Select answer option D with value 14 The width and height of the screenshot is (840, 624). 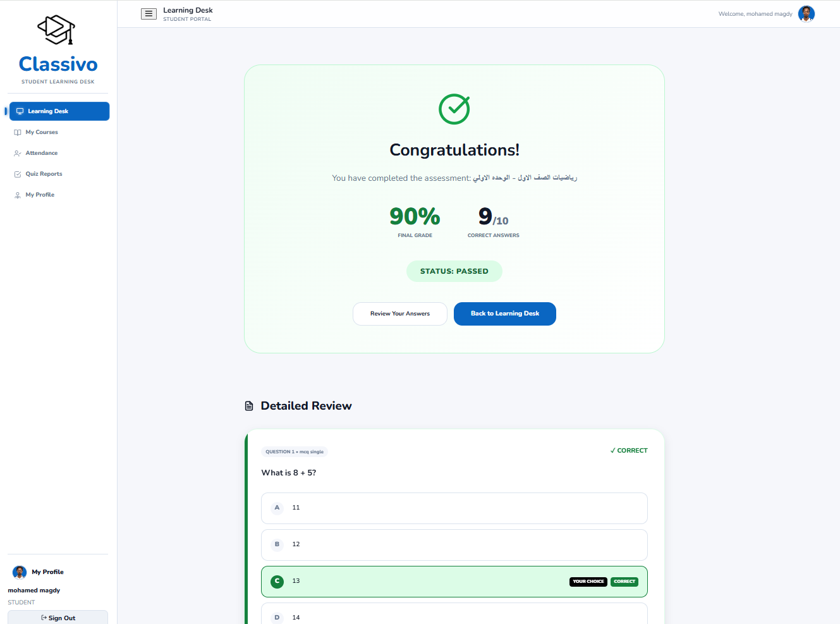(x=454, y=614)
